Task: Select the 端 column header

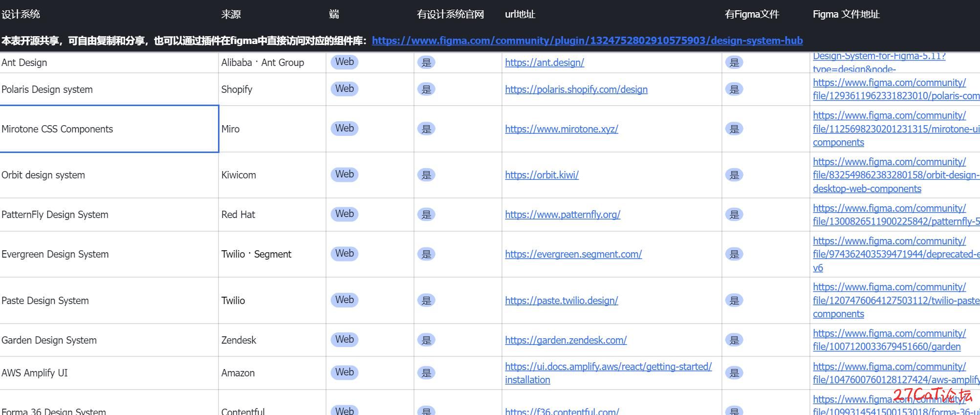Action: [x=334, y=14]
